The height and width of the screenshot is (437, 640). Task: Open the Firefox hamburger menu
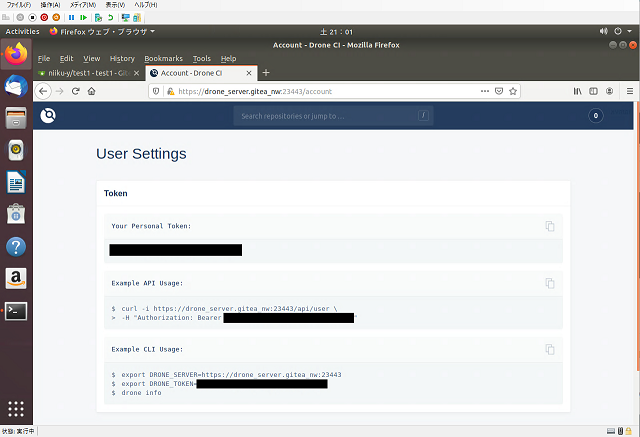coord(630,91)
